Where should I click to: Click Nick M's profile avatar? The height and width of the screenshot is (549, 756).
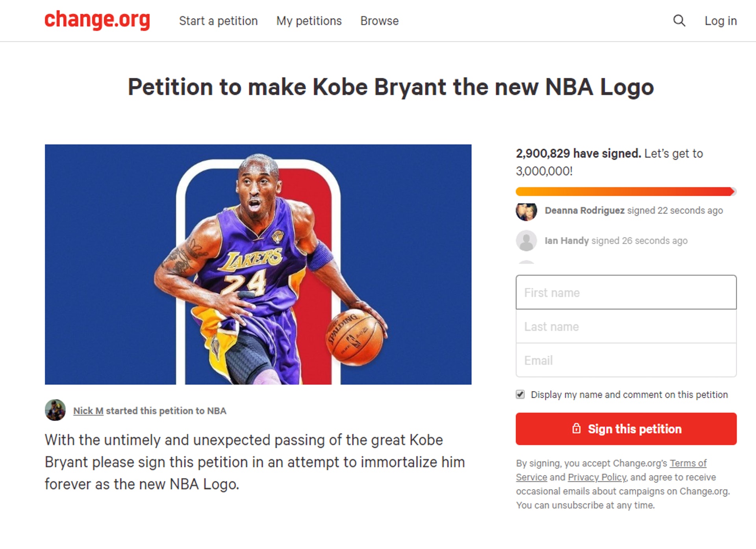[x=55, y=410]
